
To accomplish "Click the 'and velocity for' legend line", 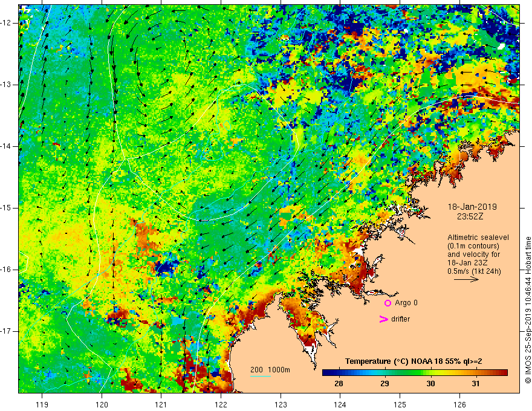I will 473,254.
